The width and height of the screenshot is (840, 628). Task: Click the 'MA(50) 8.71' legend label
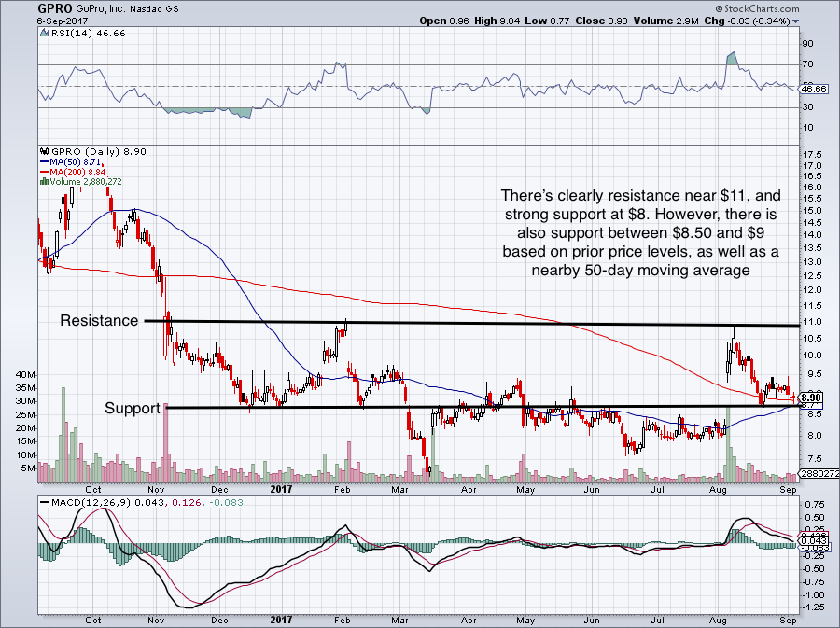[75, 161]
